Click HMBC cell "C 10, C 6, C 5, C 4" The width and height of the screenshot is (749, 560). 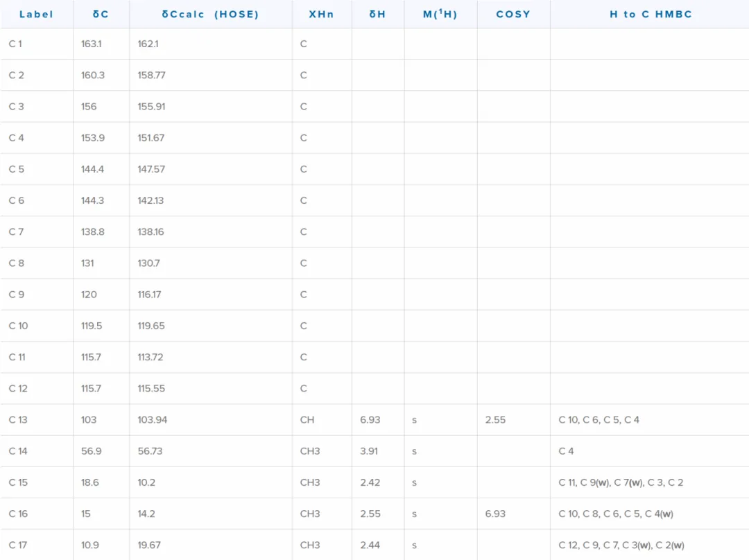click(x=599, y=420)
